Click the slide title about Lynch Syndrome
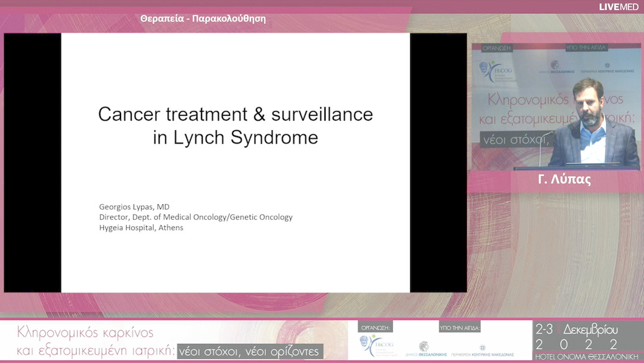644x363 pixels. pos(236,126)
